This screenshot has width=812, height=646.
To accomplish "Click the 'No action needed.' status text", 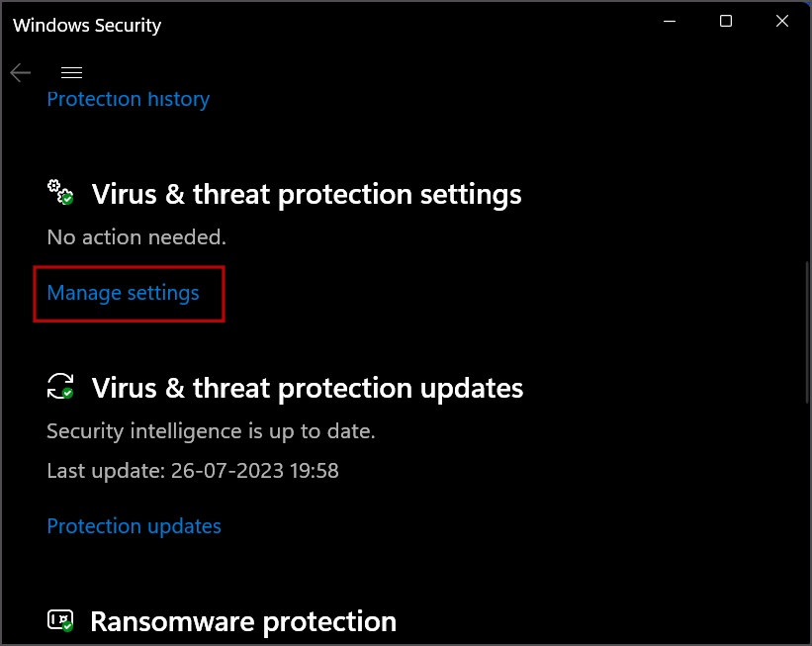I will [x=136, y=237].
